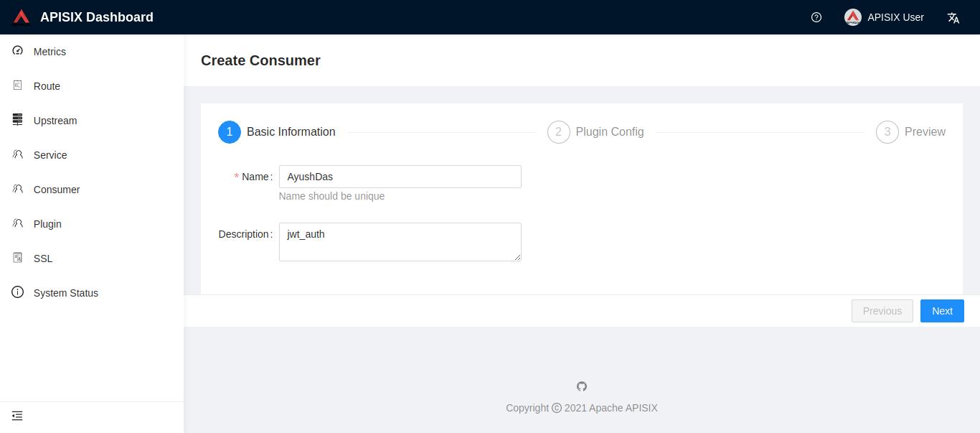Collapse the sidebar using bottom toggle icon

coord(17,416)
